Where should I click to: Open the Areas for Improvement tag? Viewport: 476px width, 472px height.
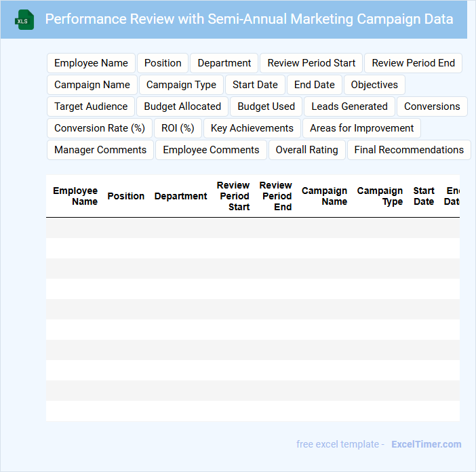[x=361, y=128]
